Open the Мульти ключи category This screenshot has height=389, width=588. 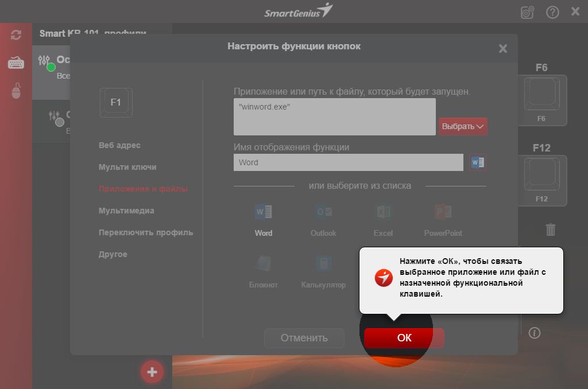click(127, 167)
